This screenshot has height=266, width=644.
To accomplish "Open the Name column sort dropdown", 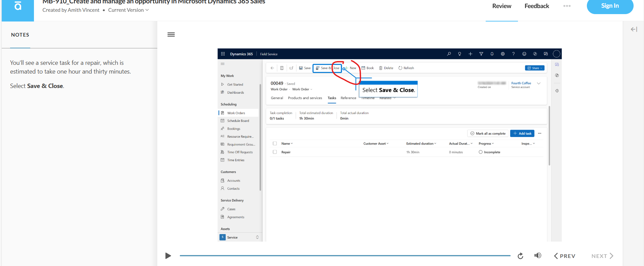I will (287, 143).
